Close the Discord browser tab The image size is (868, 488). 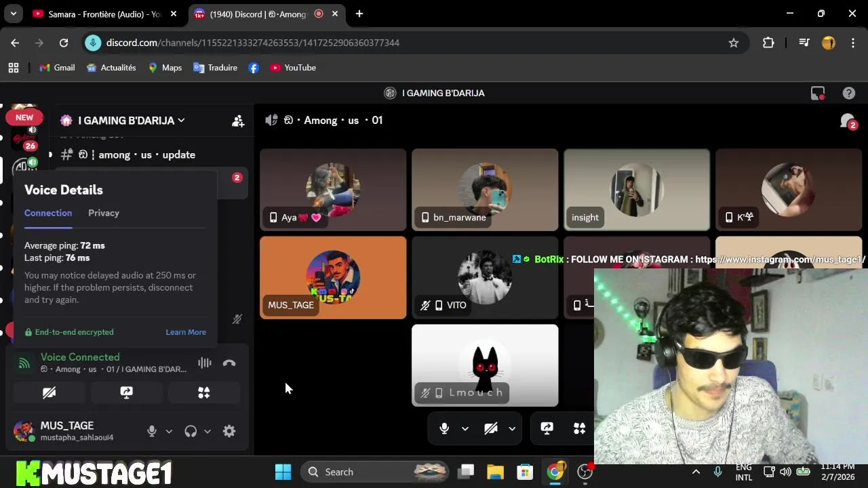point(335,14)
